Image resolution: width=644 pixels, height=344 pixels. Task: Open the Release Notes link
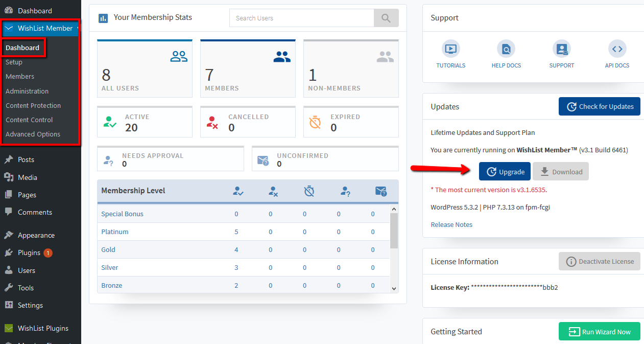point(451,224)
